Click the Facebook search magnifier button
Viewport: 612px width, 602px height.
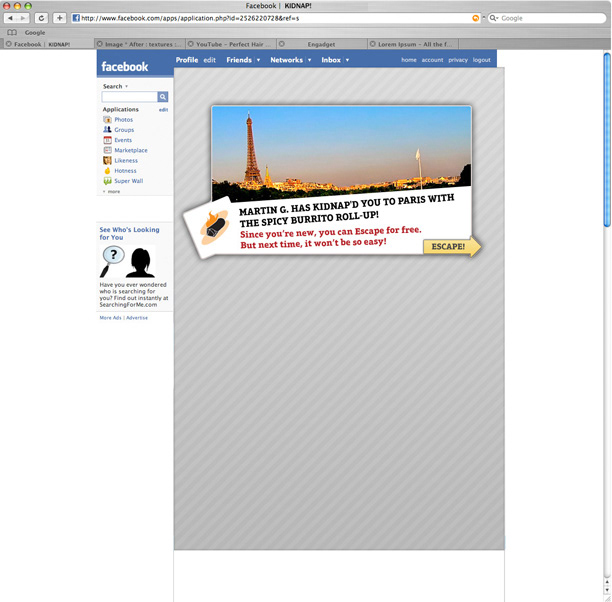(163, 97)
